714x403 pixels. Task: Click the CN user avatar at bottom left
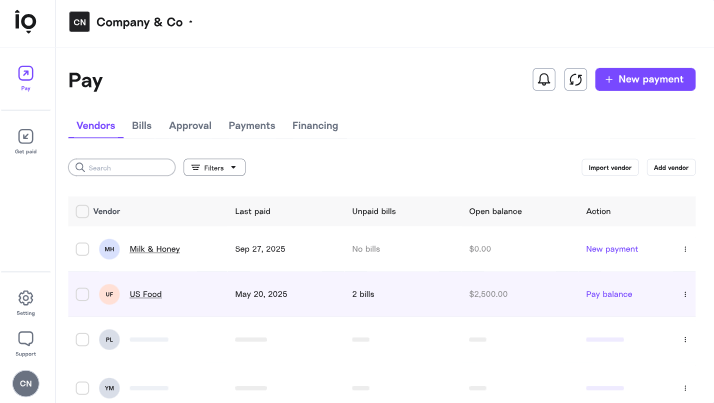pyautogui.click(x=26, y=383)
